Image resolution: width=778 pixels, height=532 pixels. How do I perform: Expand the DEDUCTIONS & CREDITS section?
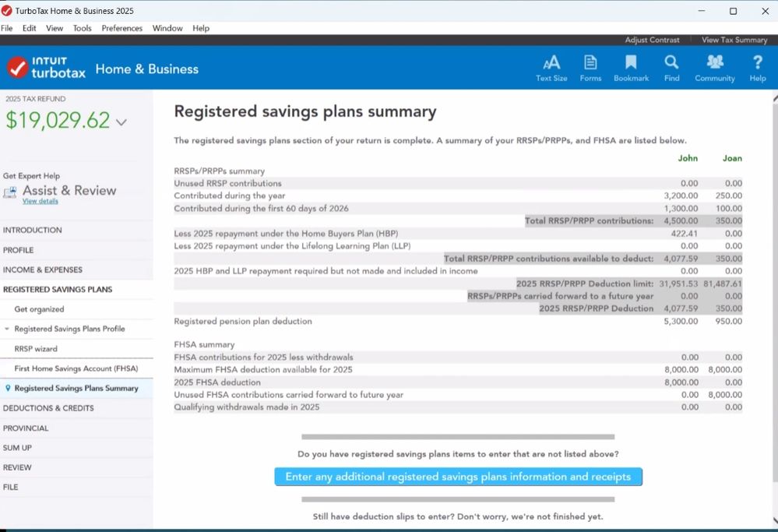click(48, 408)
